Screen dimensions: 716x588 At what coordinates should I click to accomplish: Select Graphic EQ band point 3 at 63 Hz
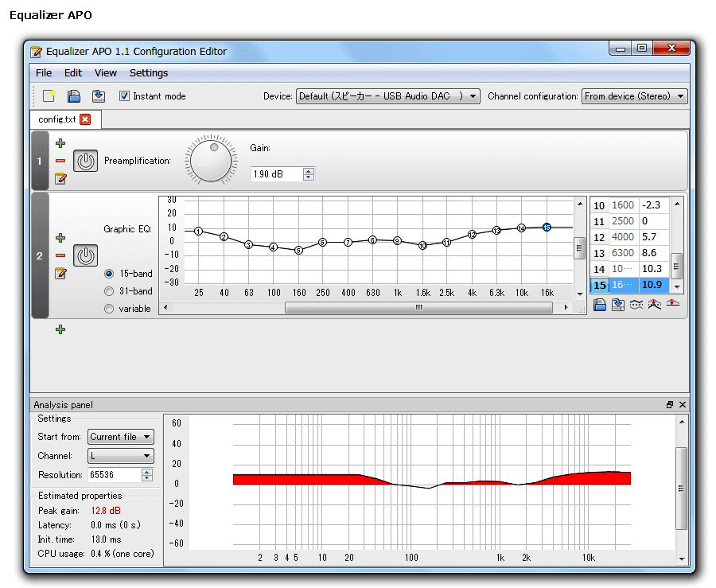[248, 245]
